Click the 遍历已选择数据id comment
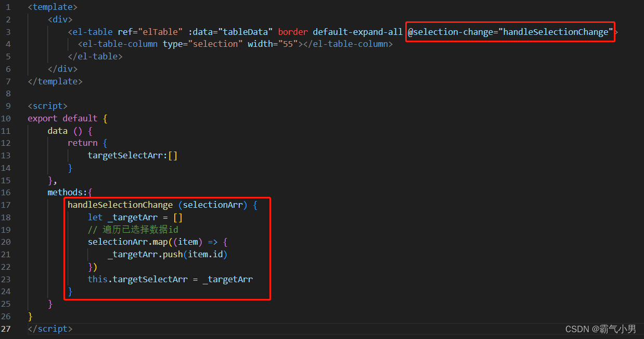 pyautogui.click(x=134, y=229)
